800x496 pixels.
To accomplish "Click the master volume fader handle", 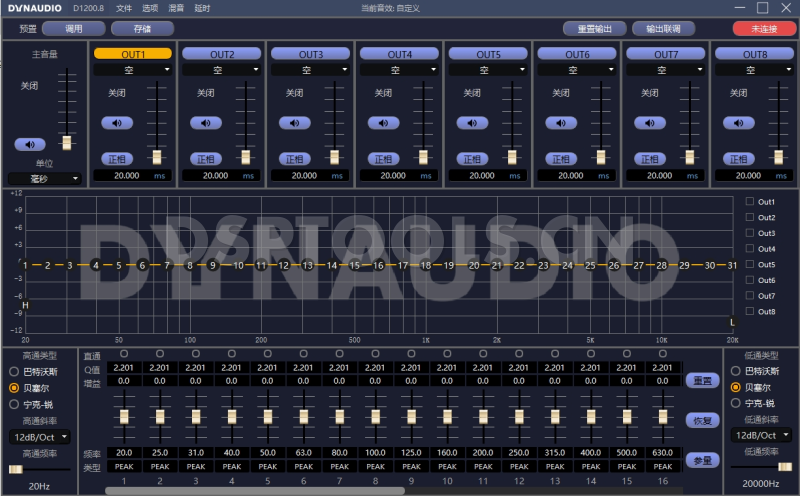I will 67,142.
